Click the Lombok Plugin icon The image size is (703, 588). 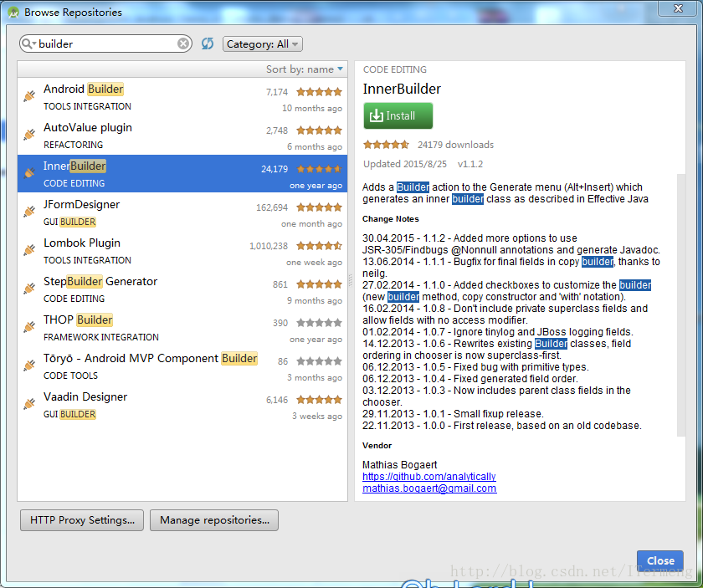29,250
